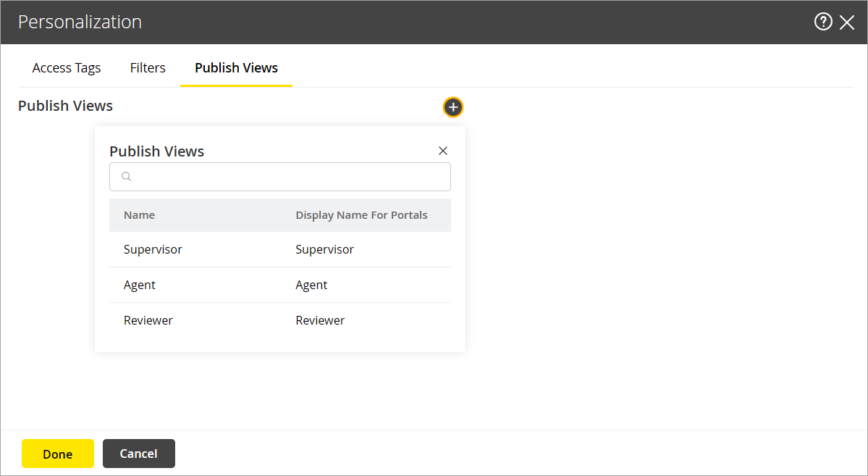
Task: Select the Publish Views tab
Action: click(236, 67)
